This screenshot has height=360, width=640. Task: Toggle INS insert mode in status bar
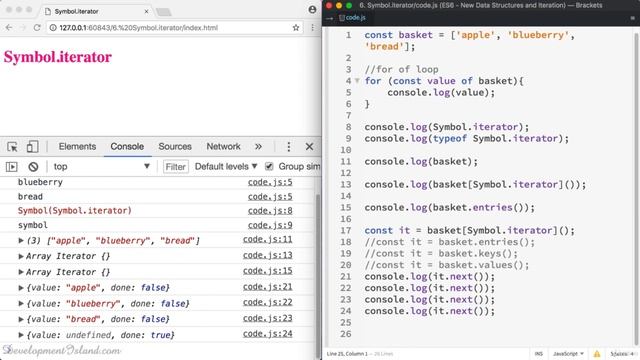point(539,354)
